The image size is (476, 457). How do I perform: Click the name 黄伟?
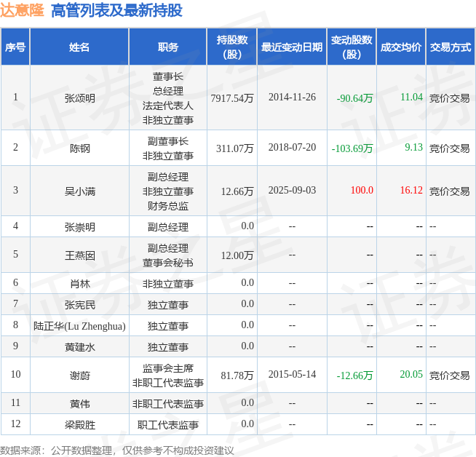80,404
